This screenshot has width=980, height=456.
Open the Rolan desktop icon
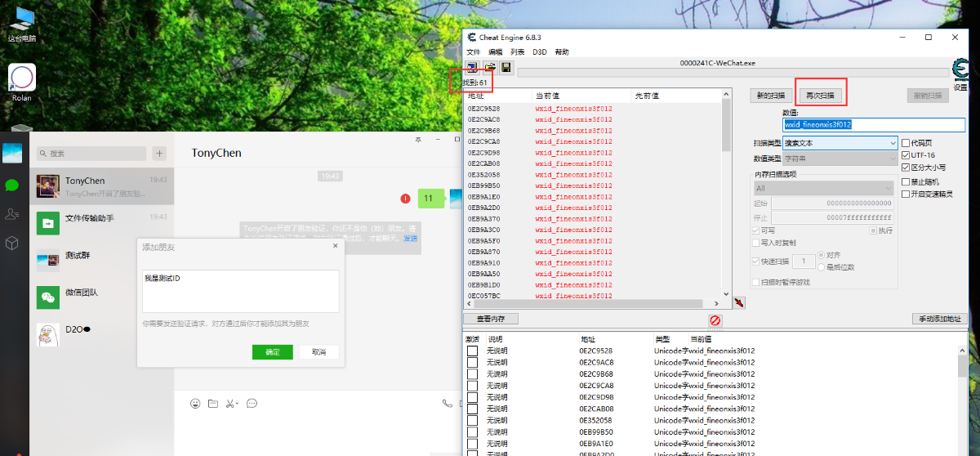pos(22,83)
